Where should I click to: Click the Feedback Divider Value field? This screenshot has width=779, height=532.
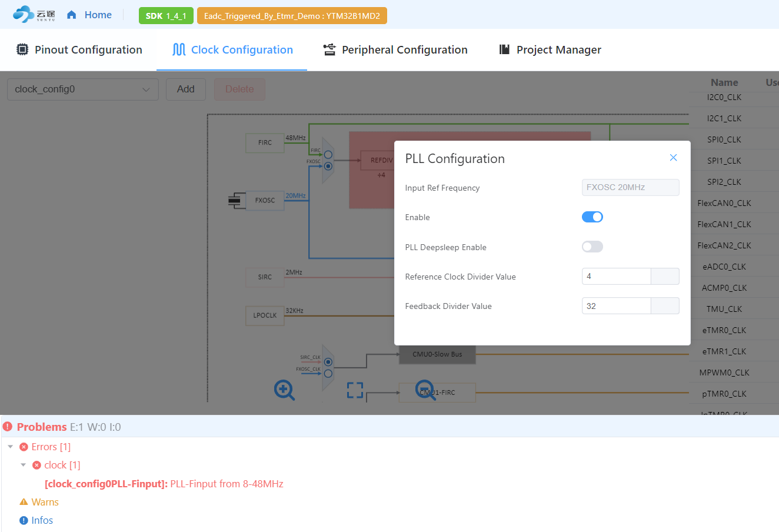pyautogui.click(x=617, y=306)
